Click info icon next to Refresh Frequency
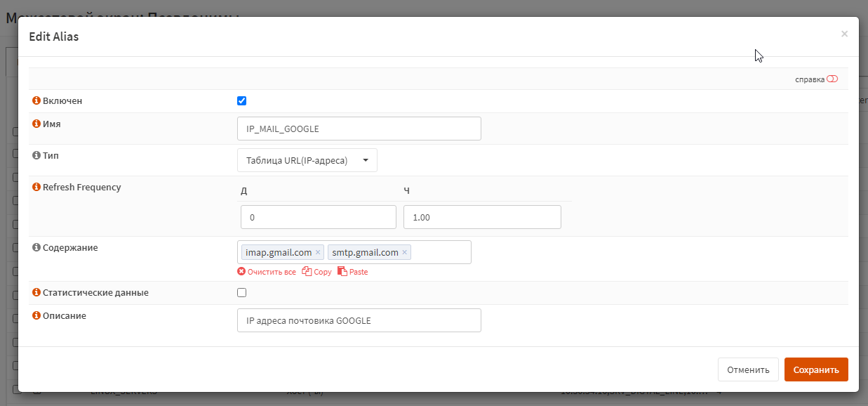The width and height of the screenshot is (868, 406). click(36, 187)
